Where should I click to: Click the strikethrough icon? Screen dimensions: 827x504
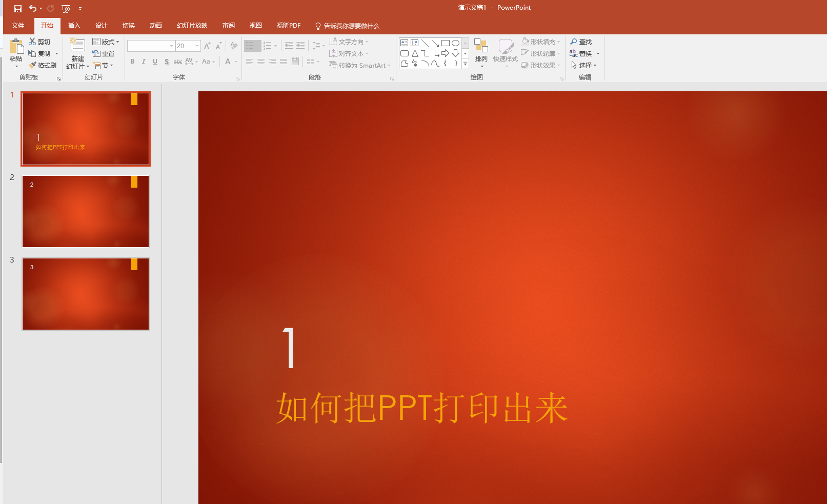177,62
